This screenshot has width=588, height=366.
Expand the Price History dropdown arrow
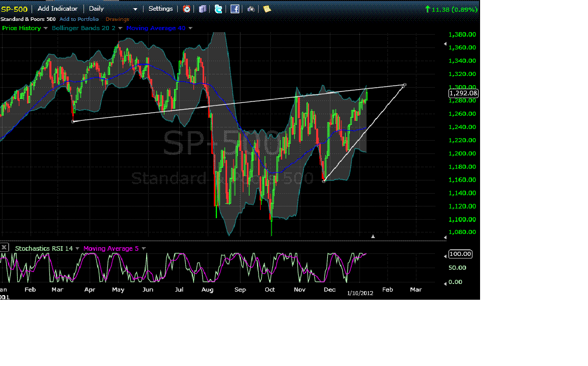[x=46, y=28]
